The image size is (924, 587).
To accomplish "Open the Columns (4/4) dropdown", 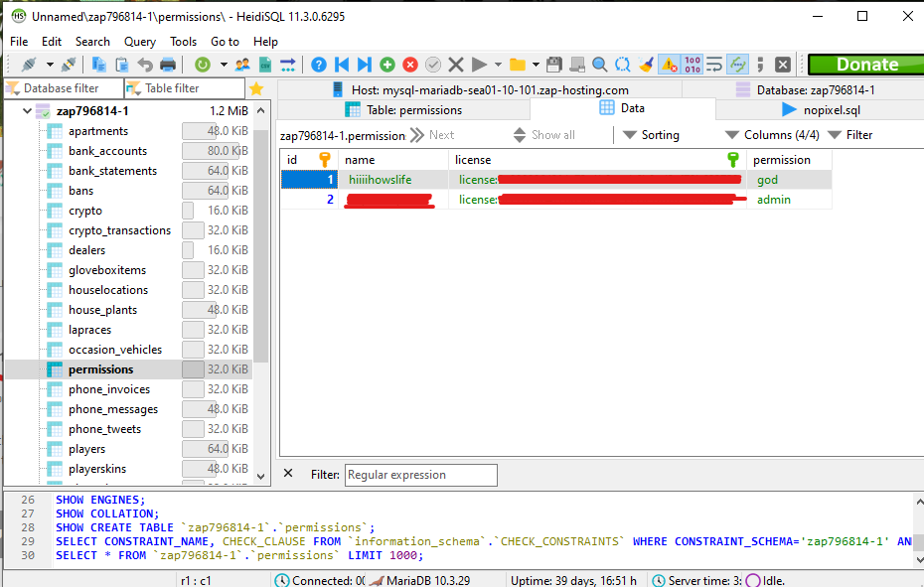I will 772,135.
